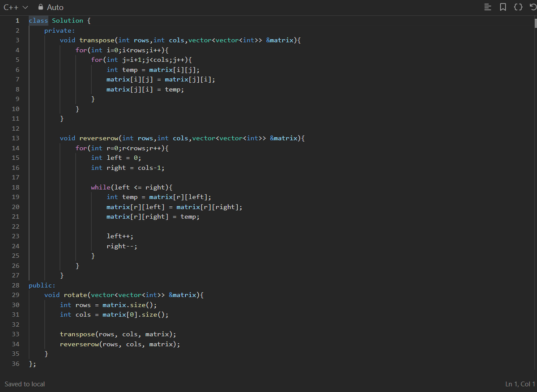Click the 'right--;' statement
Image resolution: width=537 pixels, height=392 pixels.
[x=122, y=246]
